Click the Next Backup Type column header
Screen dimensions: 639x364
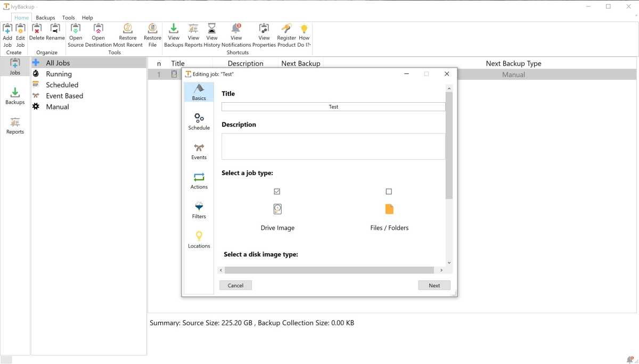point(513,63)
